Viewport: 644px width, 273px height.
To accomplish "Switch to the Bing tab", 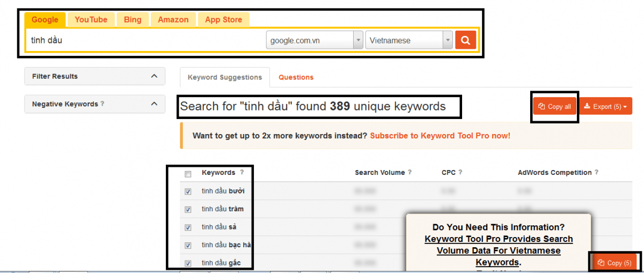I will click(133, 20).
